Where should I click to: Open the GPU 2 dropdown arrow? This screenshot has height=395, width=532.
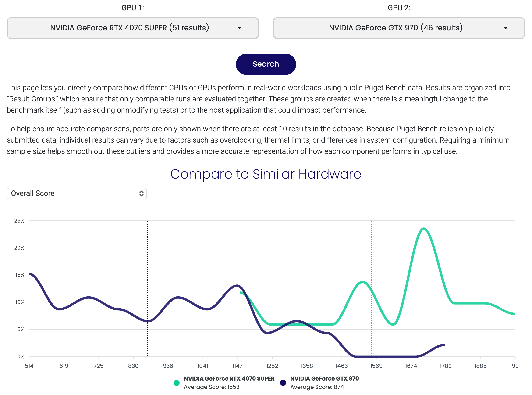506,28
